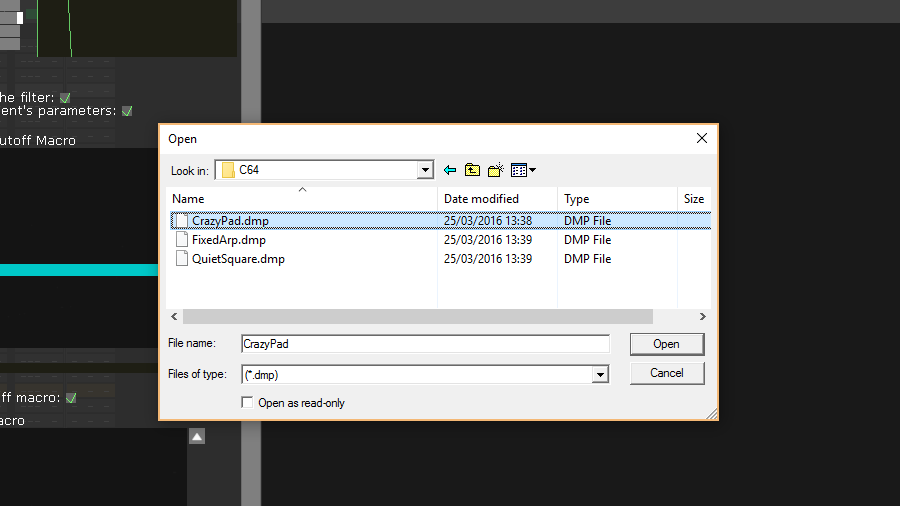Expand the Look in folder dropdown
900x506 pixels.
425,170
